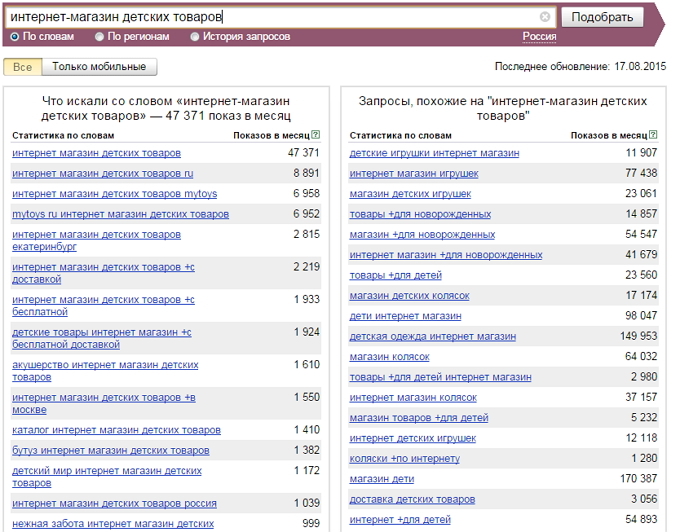Click left column 'Статистика по словам' header

coord(63,135)
